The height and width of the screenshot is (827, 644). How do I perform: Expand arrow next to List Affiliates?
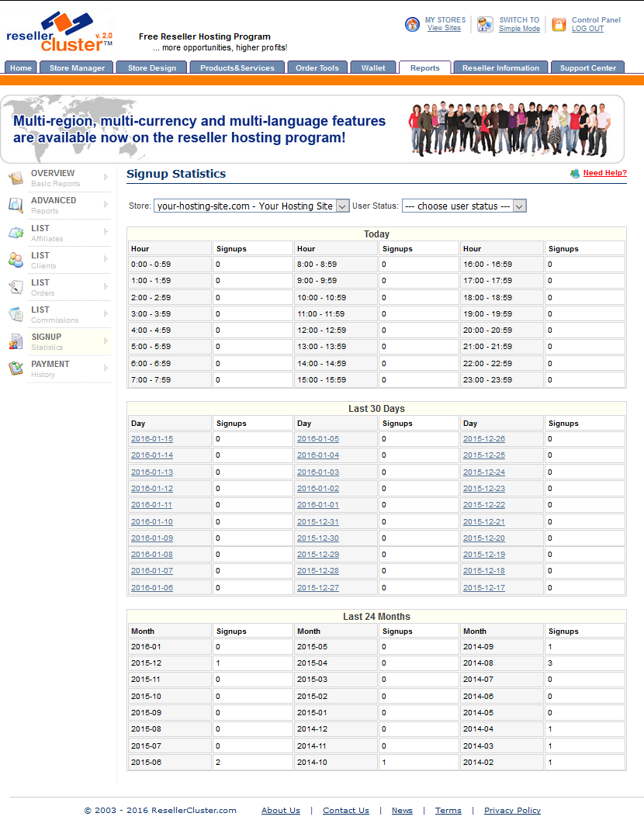click(x=106, y=231)
